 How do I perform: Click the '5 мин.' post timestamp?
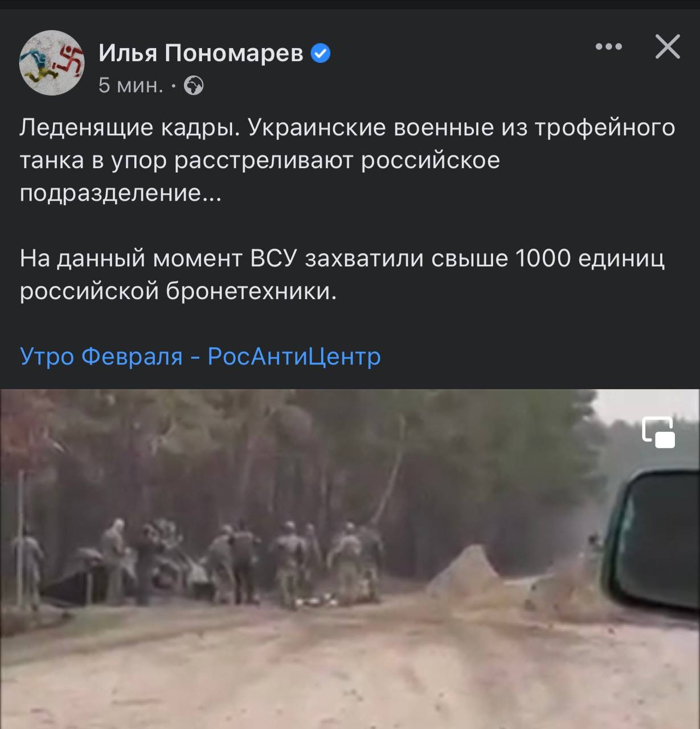pos(130,85)
